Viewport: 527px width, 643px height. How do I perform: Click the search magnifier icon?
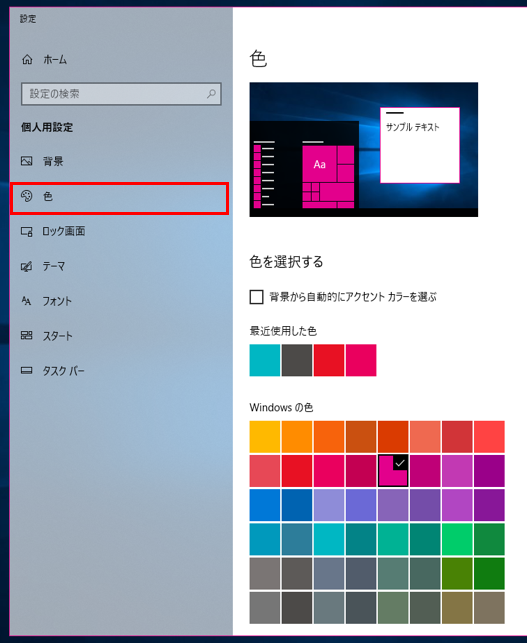[211, 94]
